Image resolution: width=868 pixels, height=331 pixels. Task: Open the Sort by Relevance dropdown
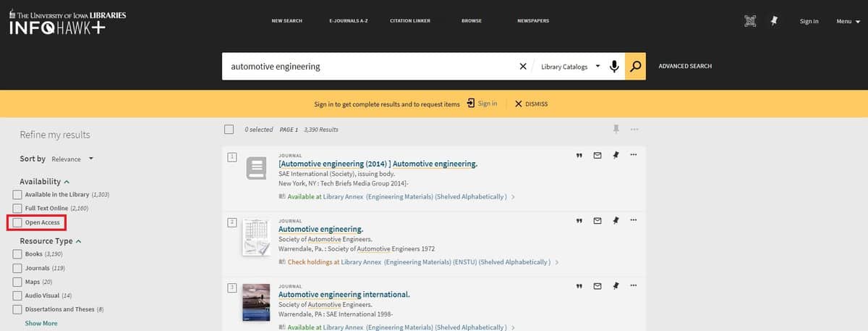pyautogui.click(x=72, y=159)
